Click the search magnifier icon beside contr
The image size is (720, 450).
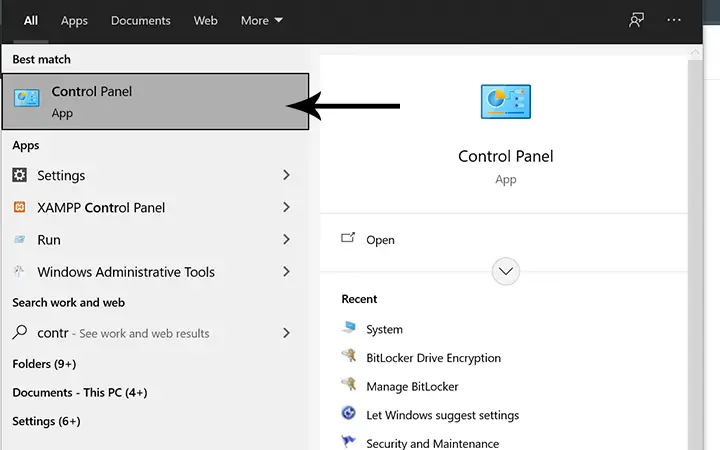point(19,332)
